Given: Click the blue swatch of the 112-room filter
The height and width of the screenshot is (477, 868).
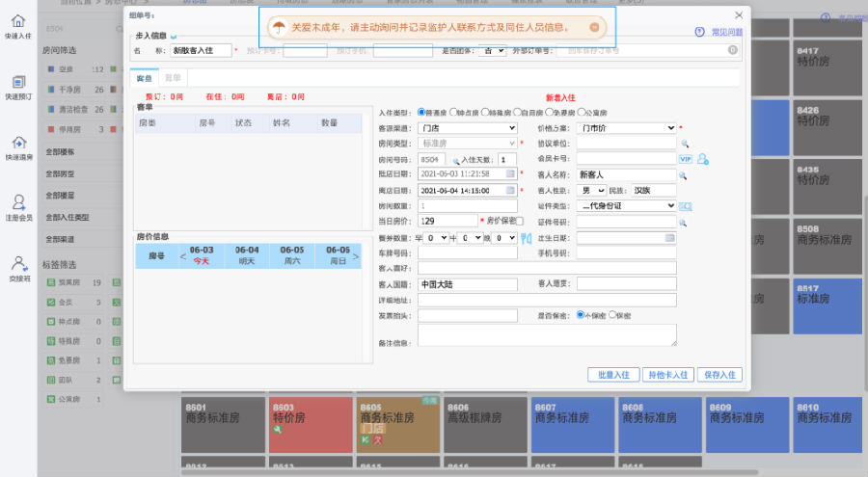Looking at the screenshot, I should pos(51,69).
